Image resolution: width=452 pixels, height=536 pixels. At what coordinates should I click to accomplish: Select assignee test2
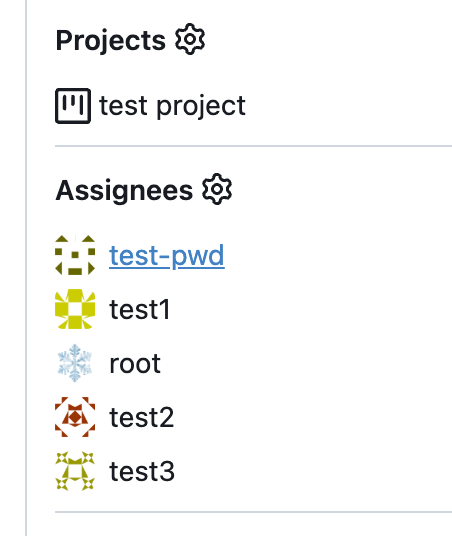[x=142, y=417]
